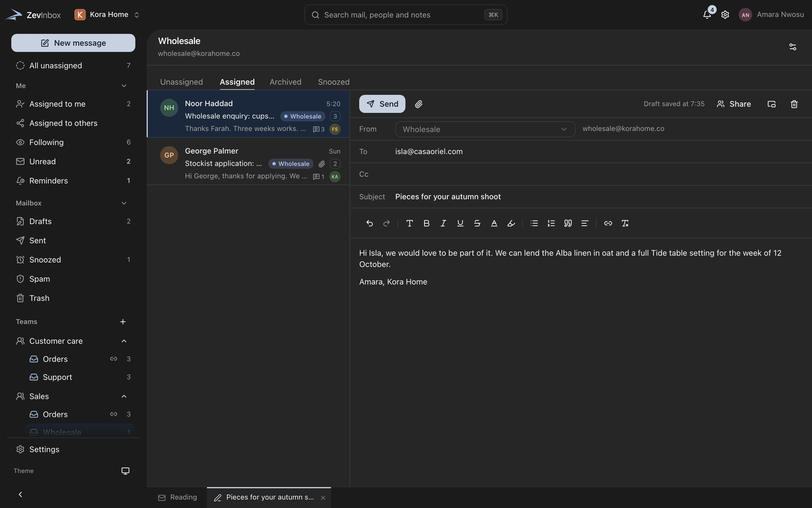Clear text formatting
This screenshot has height=508, width=812.
pyautogui.click(x=625, y=224)
